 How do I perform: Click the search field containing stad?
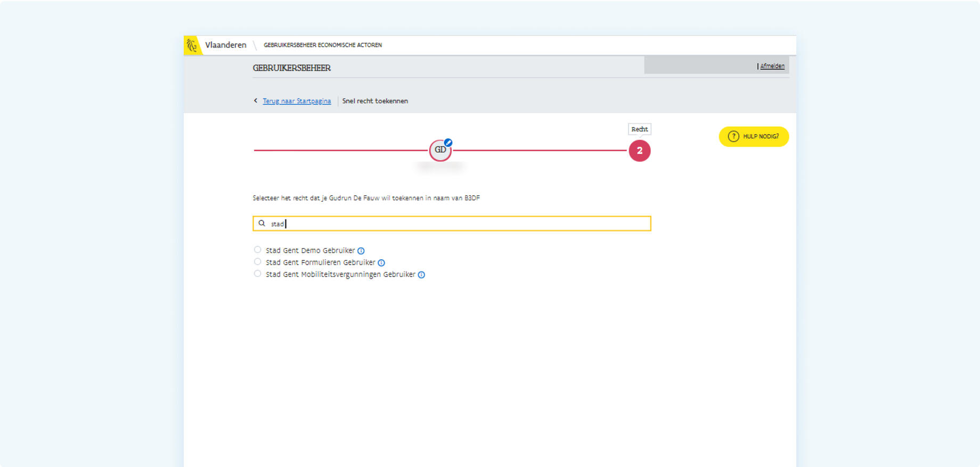click(452, 224)
